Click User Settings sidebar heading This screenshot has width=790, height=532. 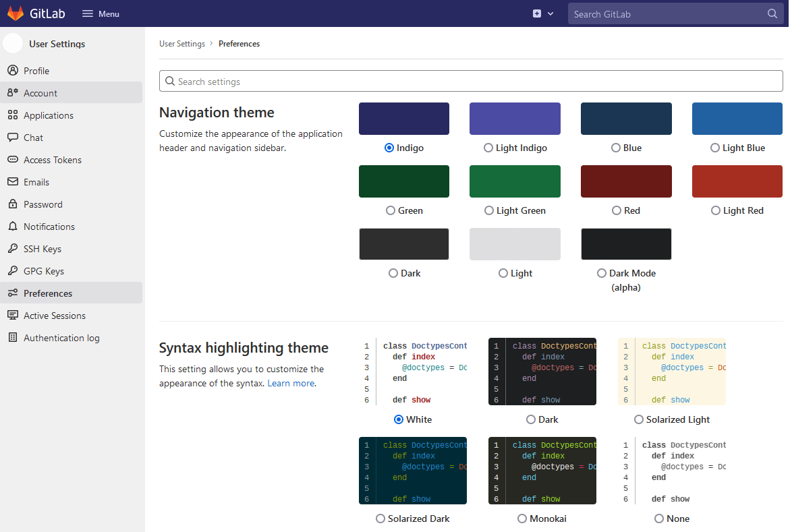pyautogui.click(x=57, y=44)
